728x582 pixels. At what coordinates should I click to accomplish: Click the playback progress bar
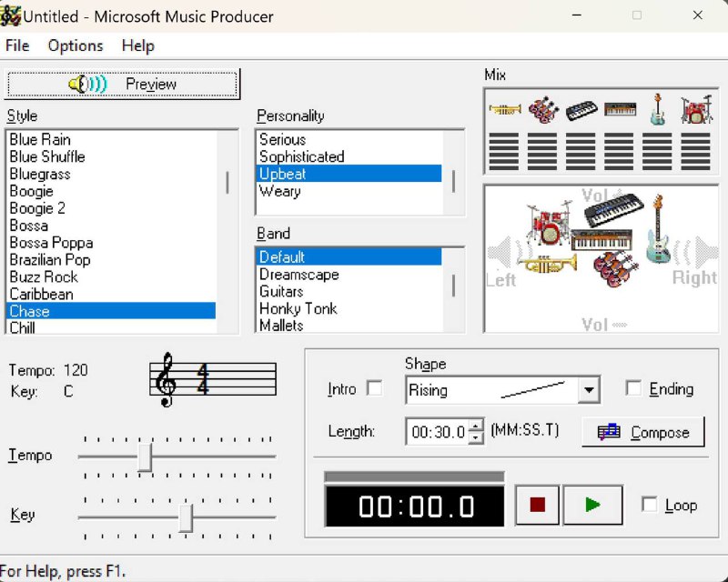pyautogui.click(x=414, y=477)
